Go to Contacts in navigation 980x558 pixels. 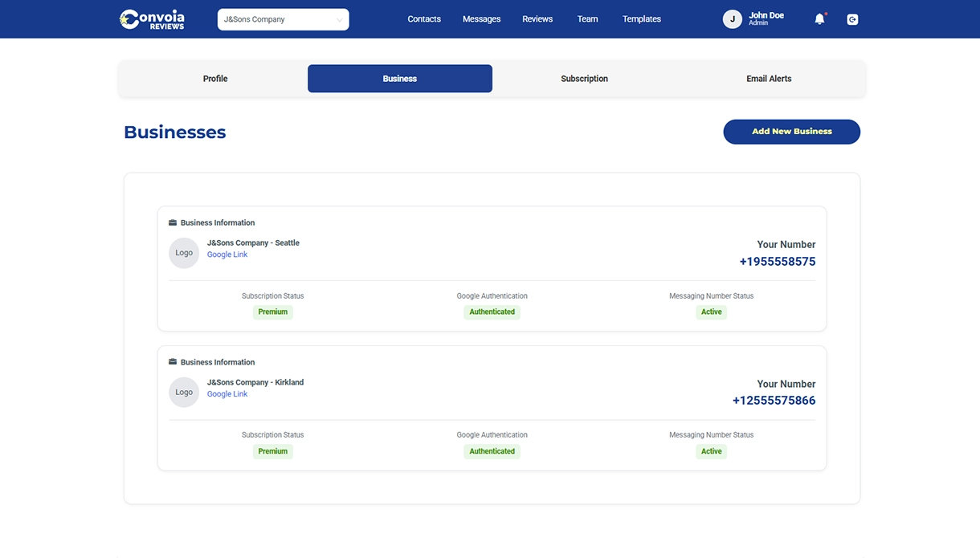point(424,19)
